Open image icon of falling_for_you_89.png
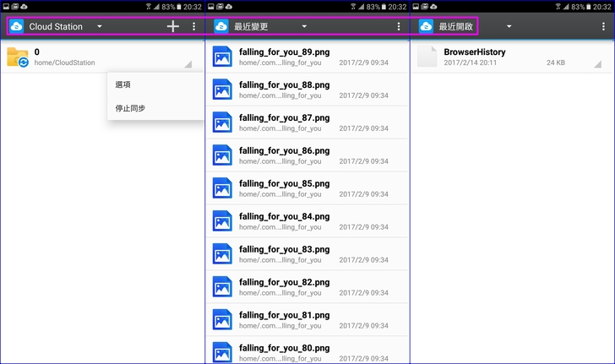The image size is (615, 364). click(x=222, y=57)
